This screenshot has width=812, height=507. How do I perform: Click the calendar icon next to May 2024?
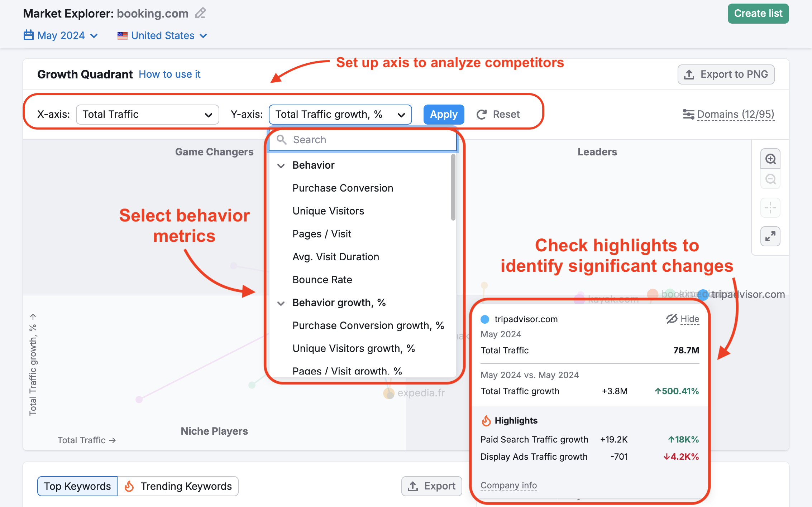29,35
